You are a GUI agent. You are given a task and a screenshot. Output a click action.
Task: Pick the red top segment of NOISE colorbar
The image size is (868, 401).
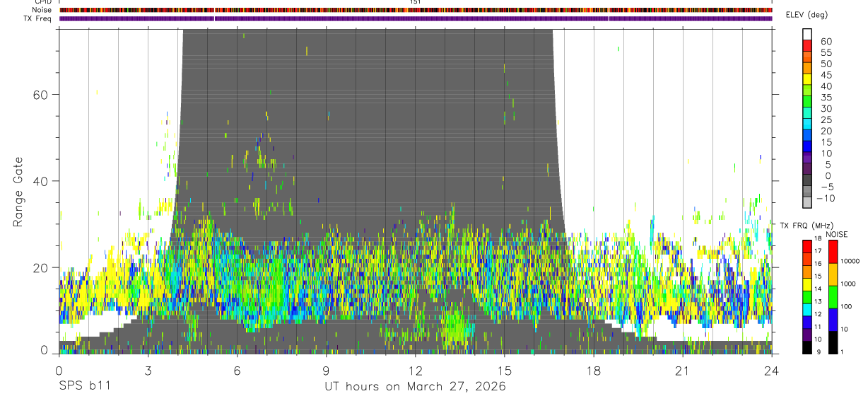tap(833, 252)
